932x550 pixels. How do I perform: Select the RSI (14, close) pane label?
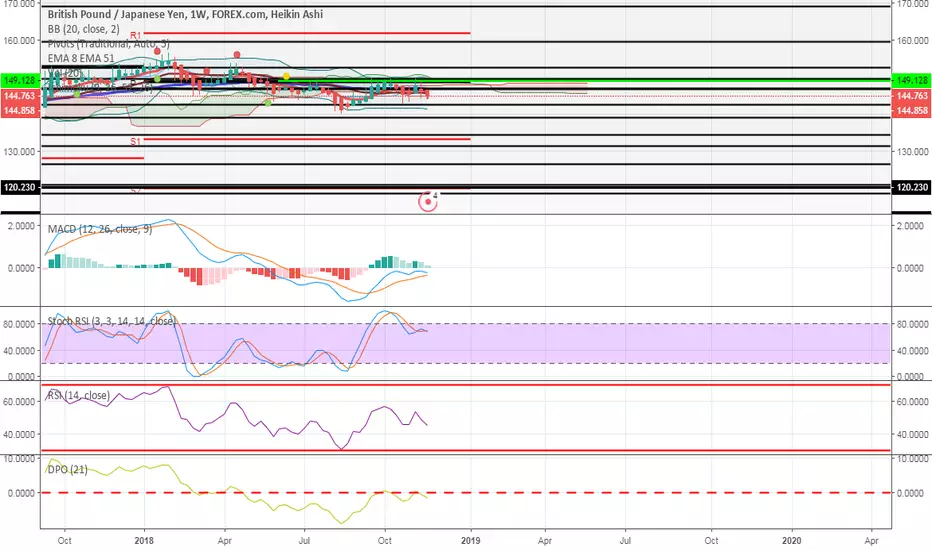(x=78, y=395)
